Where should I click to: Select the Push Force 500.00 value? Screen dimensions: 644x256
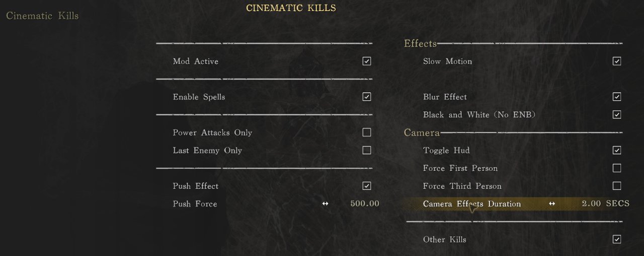(x=365, y=204)
